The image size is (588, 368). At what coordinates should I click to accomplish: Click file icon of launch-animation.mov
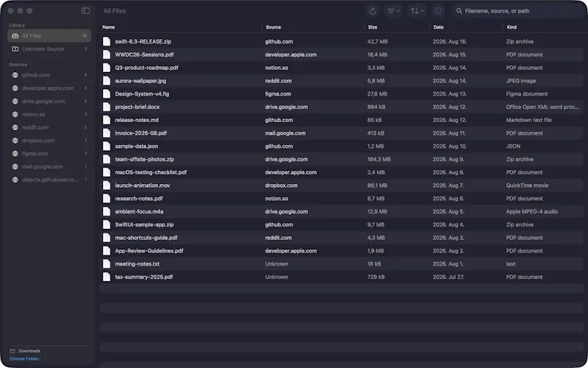tap(107, 185)
